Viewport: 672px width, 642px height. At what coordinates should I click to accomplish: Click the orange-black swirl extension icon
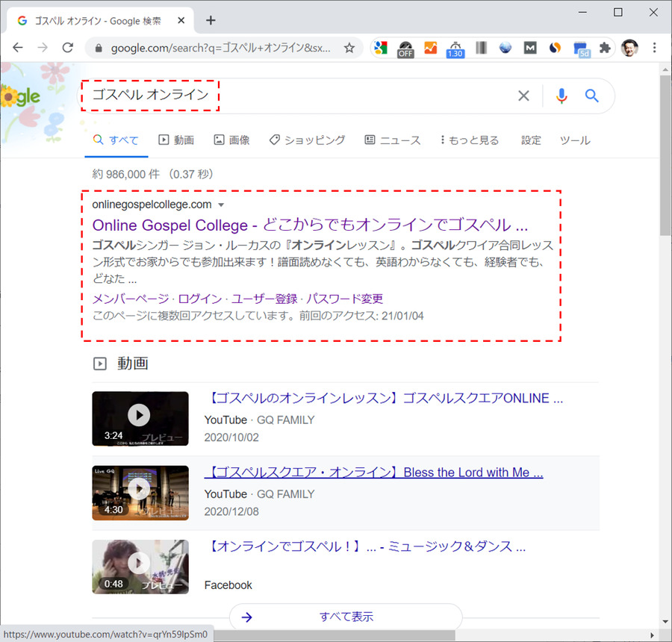tap(555, 48)
